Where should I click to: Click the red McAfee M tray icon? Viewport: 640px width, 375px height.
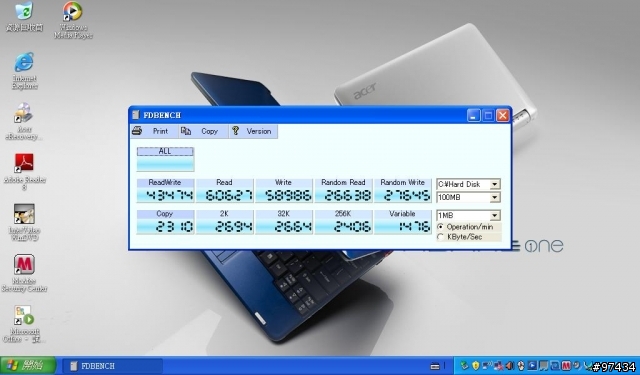(566, 366)
